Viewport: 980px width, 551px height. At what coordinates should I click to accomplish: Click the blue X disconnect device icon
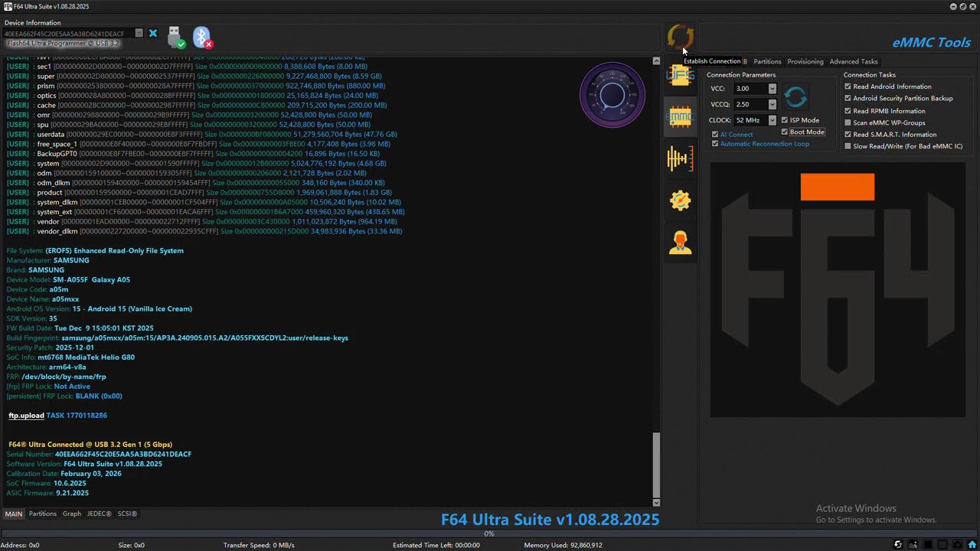153,34
